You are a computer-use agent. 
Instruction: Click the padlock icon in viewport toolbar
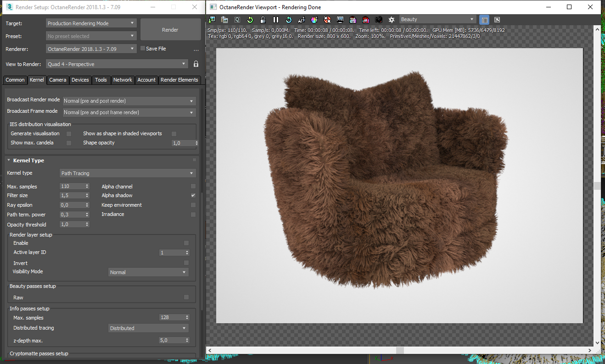point(263,20)
